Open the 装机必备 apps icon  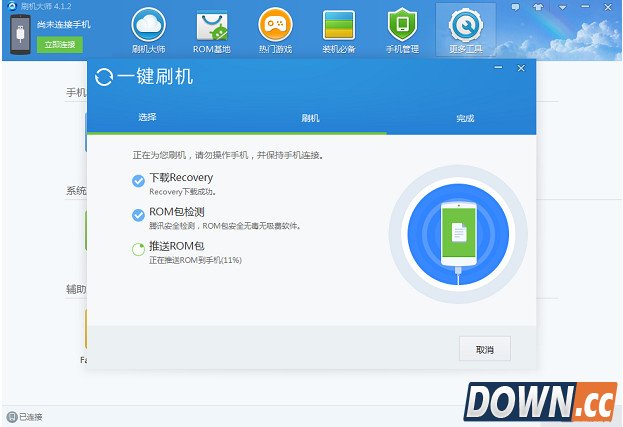pyautogui.click(x=339, y=27)
